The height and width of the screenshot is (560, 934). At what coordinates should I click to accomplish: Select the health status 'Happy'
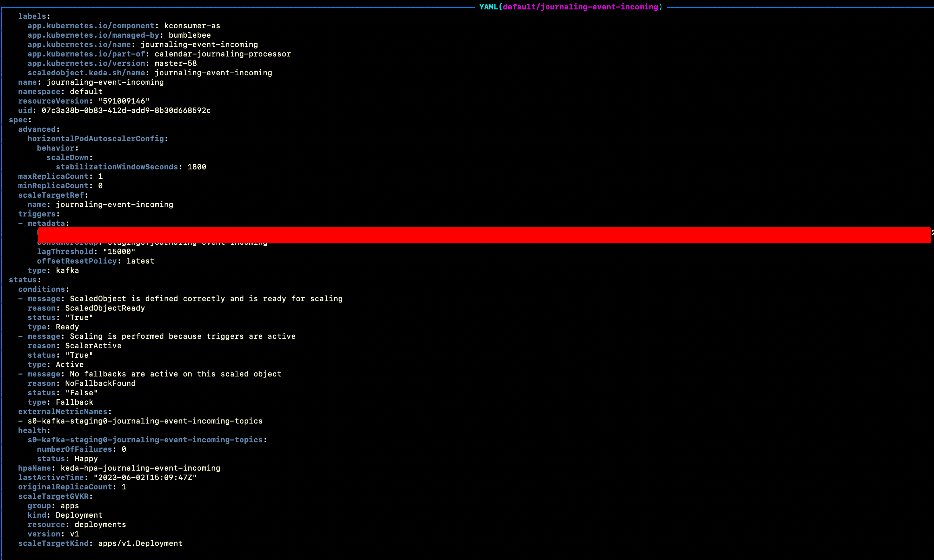pos(86,458)
